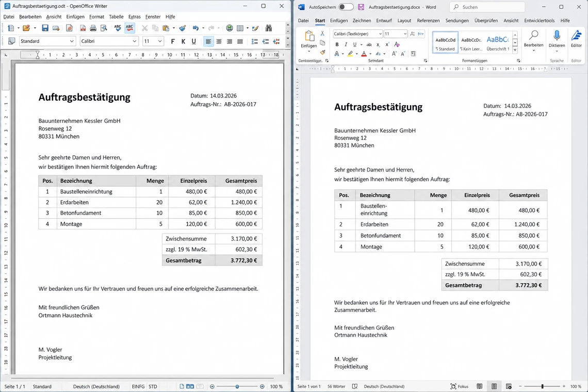
Task: Undo last action in OpenOffice Writer
Action: coord(195,28)
